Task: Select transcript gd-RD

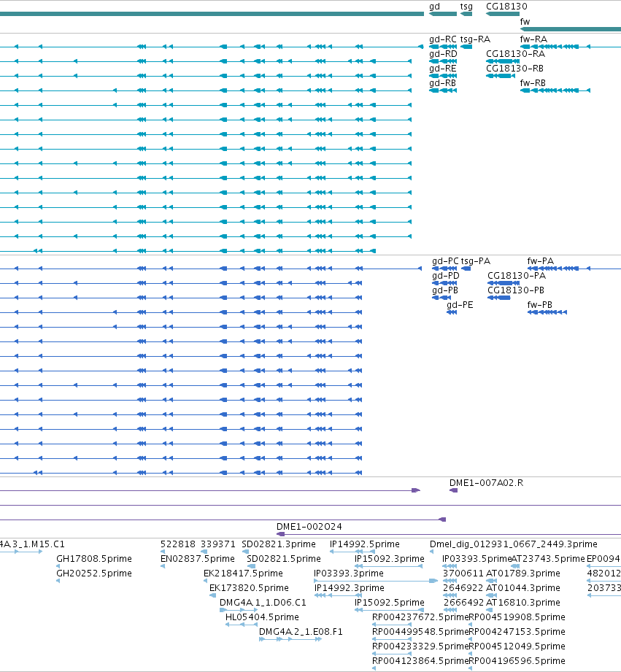Action: [443, 54]
